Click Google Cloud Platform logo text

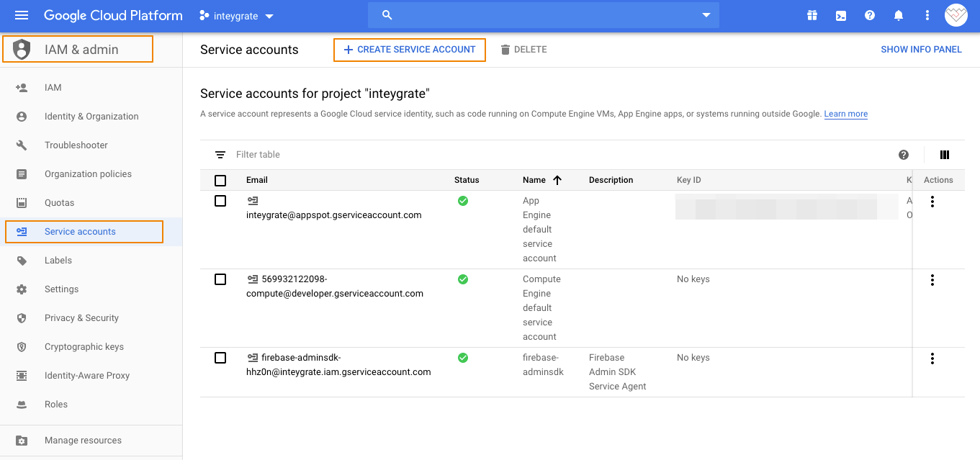coord(113,15)
